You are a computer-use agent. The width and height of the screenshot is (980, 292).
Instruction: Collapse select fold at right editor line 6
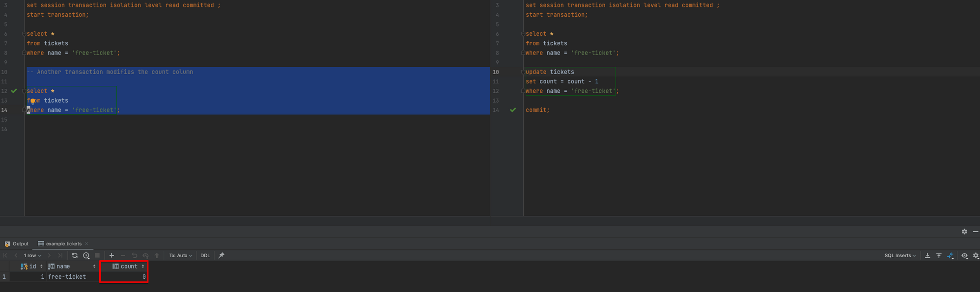coord(523,34)
